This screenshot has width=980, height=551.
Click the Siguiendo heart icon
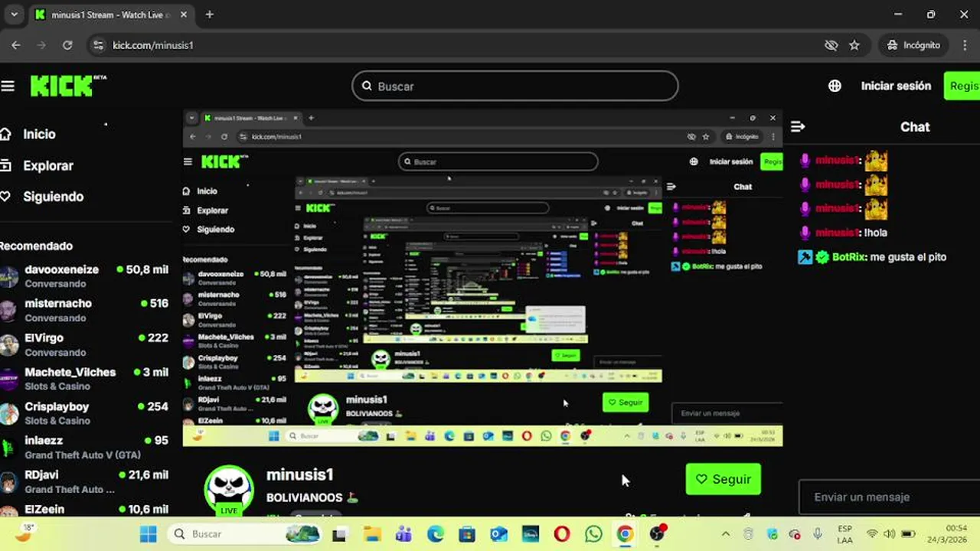pyautogui.click(x=6, y=197)
